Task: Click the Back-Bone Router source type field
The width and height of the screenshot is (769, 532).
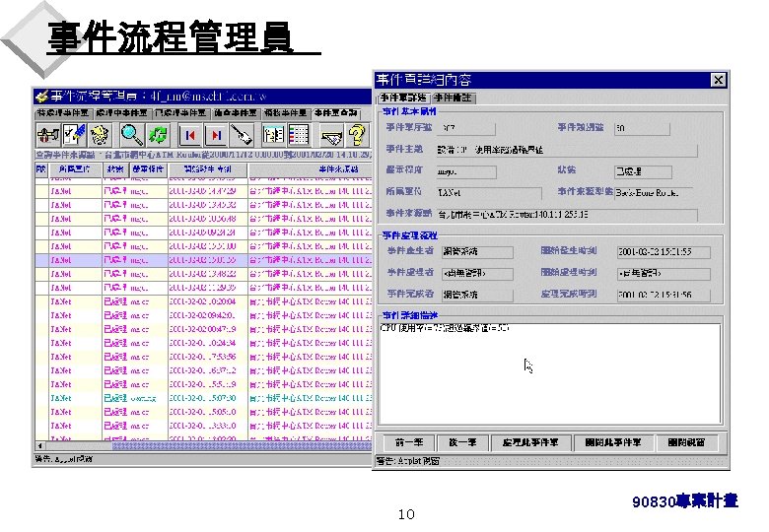Action: pyautogui.click(x=654, y=193)
